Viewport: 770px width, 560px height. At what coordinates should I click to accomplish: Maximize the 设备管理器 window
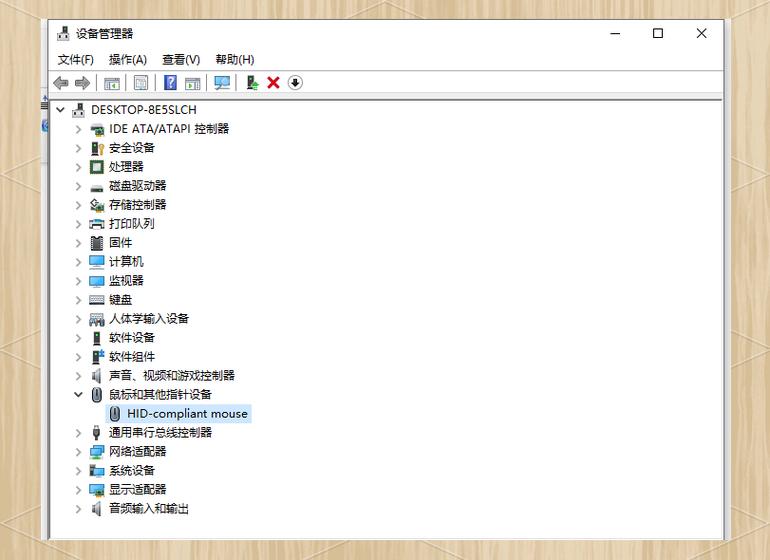pyautogui.click(x=658, y=33)
